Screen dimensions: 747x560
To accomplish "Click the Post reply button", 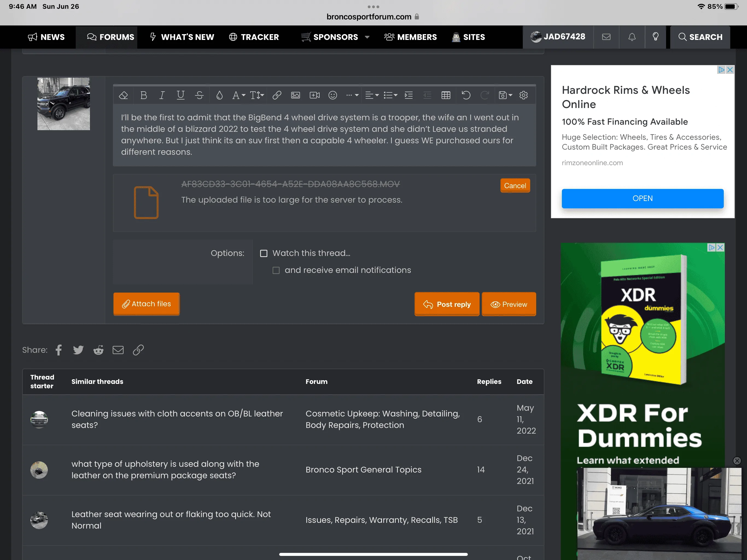I will 447,304.
